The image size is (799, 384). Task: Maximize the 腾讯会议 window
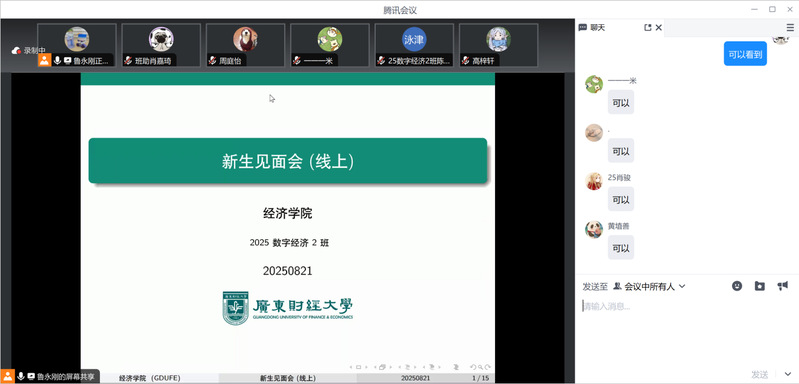click(772, 9)
